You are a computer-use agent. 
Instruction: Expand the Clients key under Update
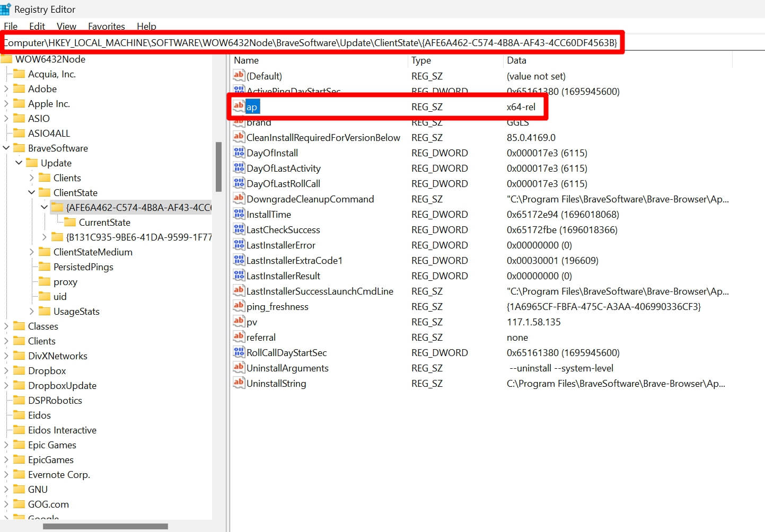(32, 178)
